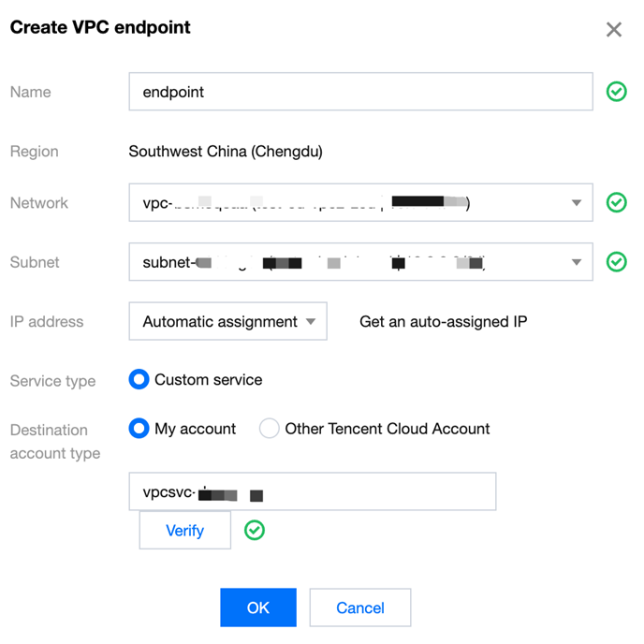The height and width of the screenshot is (644, 644).
Task: Select Other Tencent Cloud Account option
Action: (270, 429)
